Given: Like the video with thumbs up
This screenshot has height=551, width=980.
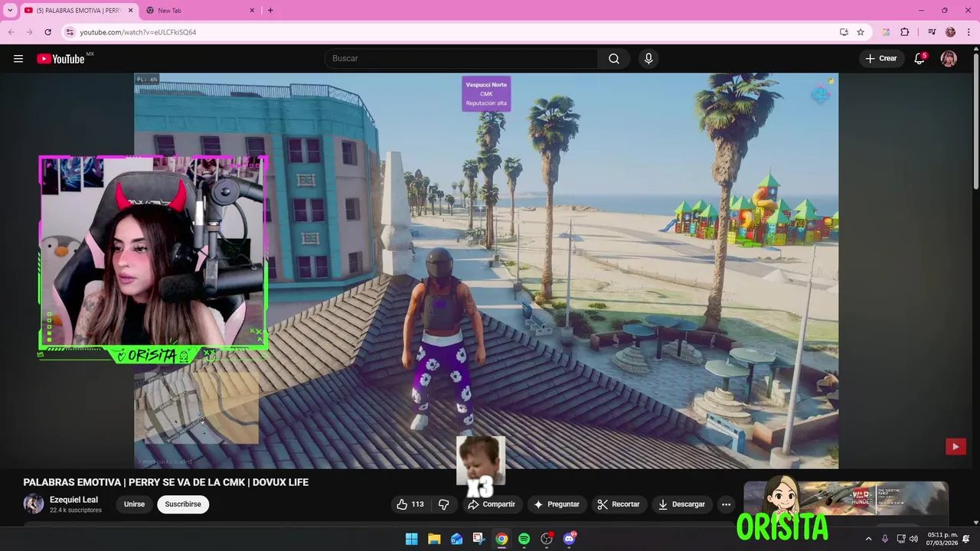Looking at the screenshot, I should point(410,504).
